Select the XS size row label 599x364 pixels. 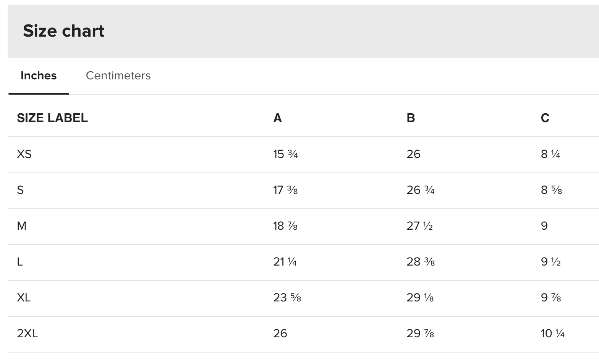pyautogui.click(x=24, y=154)
